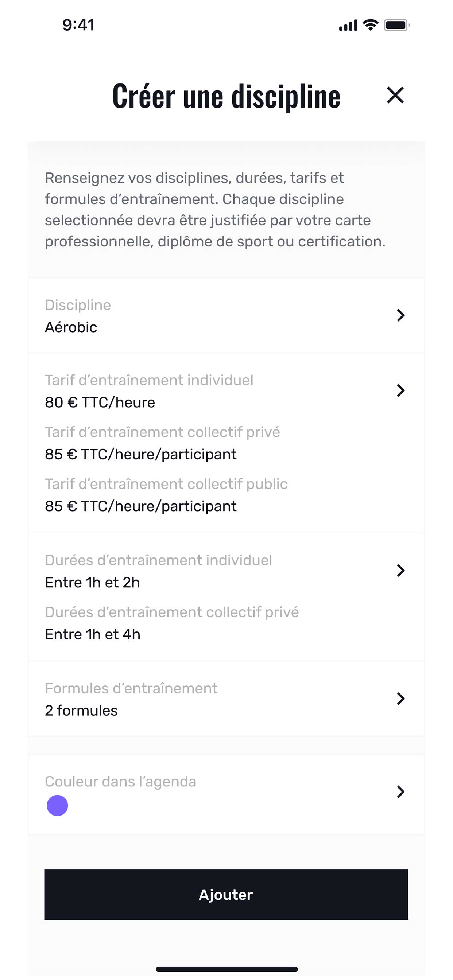Tap the Wi-Fi status icon
453x980 pixels.
[x=371, y=25]
